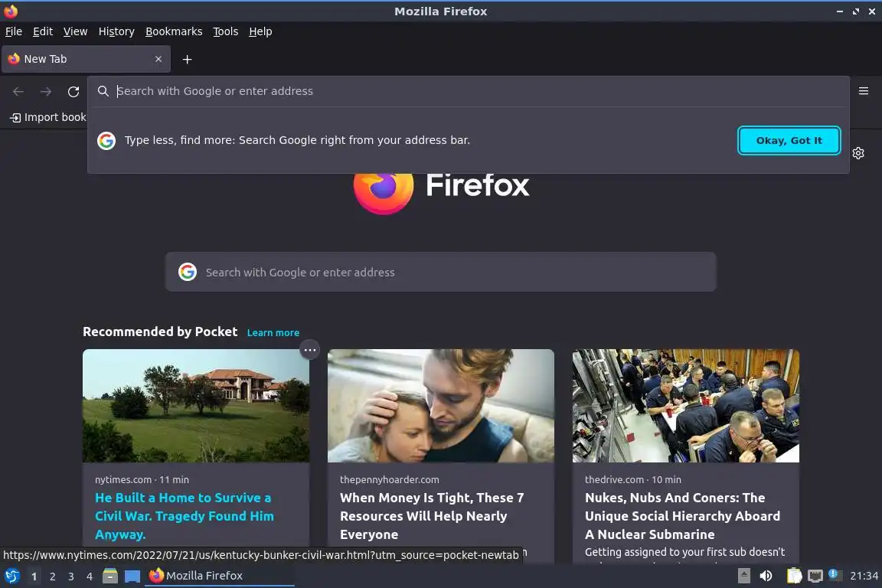Click the Google logo in page search box
The height and width of the screenshot is (588, 882).
188,272
